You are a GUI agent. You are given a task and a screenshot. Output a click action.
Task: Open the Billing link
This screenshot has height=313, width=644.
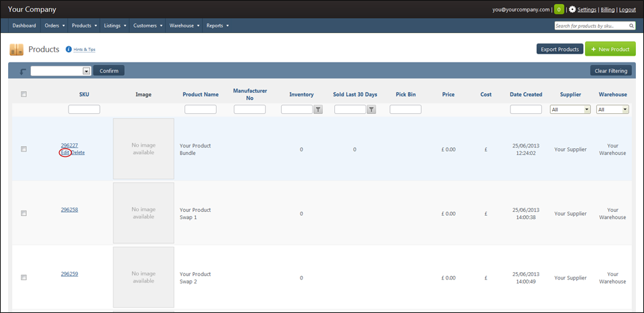click(607, 9)
